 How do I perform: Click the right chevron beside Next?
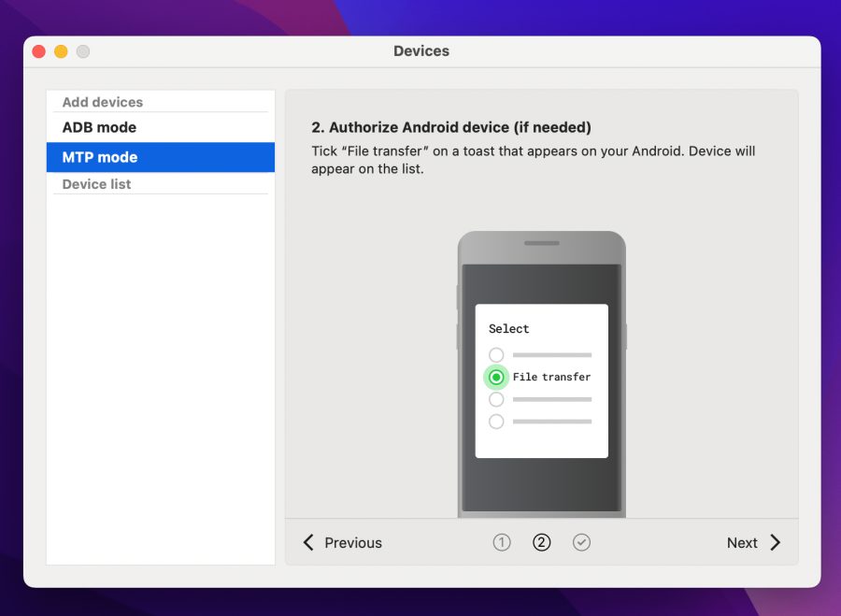tap(774, 542)
